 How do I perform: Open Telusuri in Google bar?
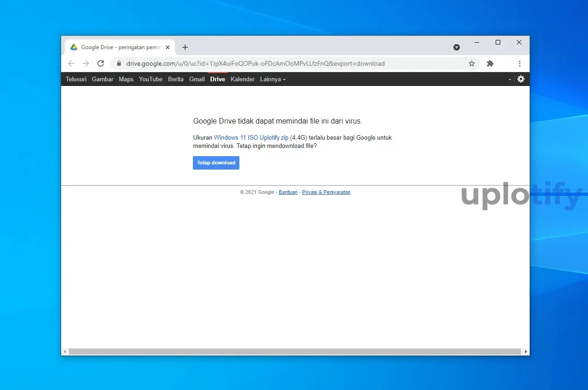click(x=76, y=79)
